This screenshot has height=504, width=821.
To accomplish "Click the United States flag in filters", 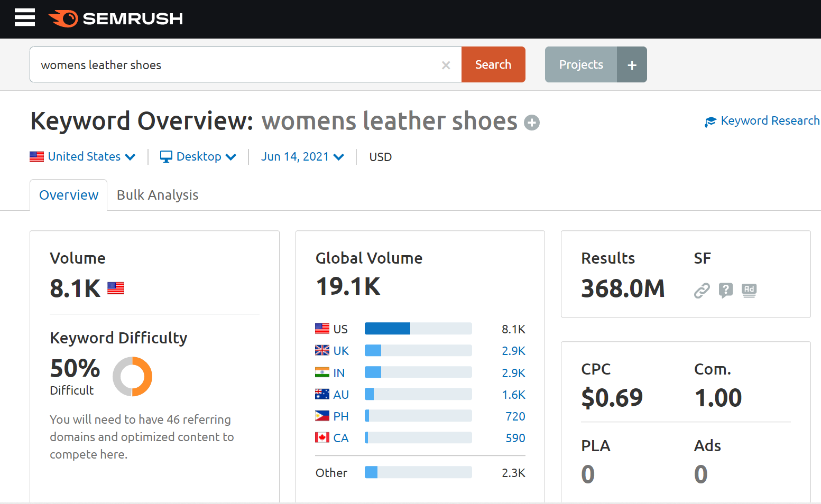I will click(36, 157).
